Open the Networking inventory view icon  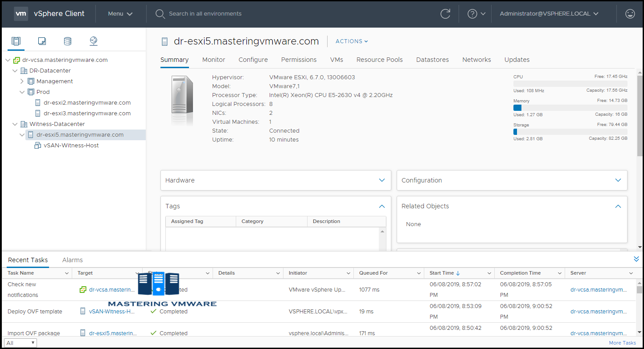93,41
